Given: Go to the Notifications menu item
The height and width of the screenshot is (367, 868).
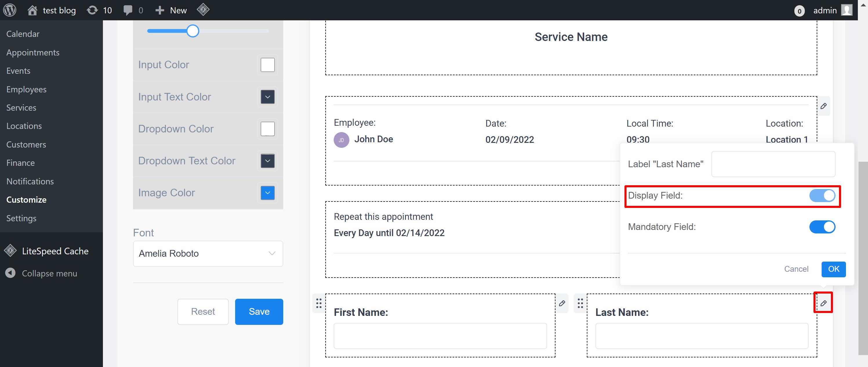Looking at the screenshot, I should (30, 181).
